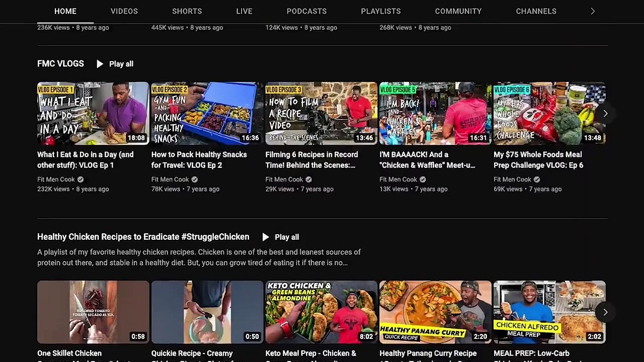Open title 'I'M BAAAACK! And a Chicken & Waffles'

tap(428, 160)
